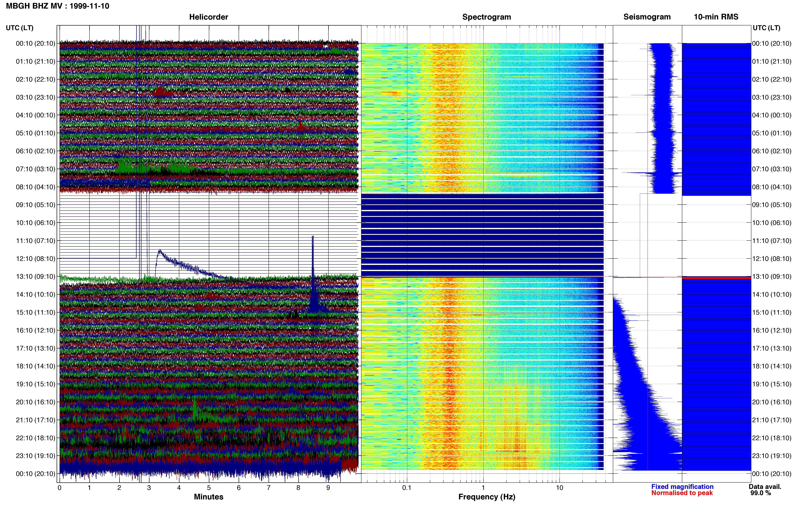
Task: Click the Frequency (Hz) axis label
Action: tap(487, 497)
